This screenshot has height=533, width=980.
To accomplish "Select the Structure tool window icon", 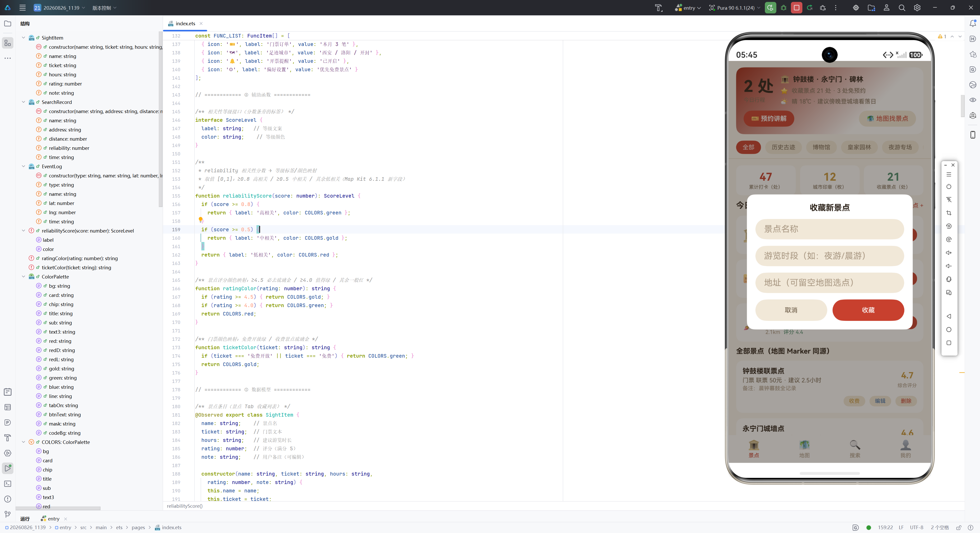I will (8, 43).
